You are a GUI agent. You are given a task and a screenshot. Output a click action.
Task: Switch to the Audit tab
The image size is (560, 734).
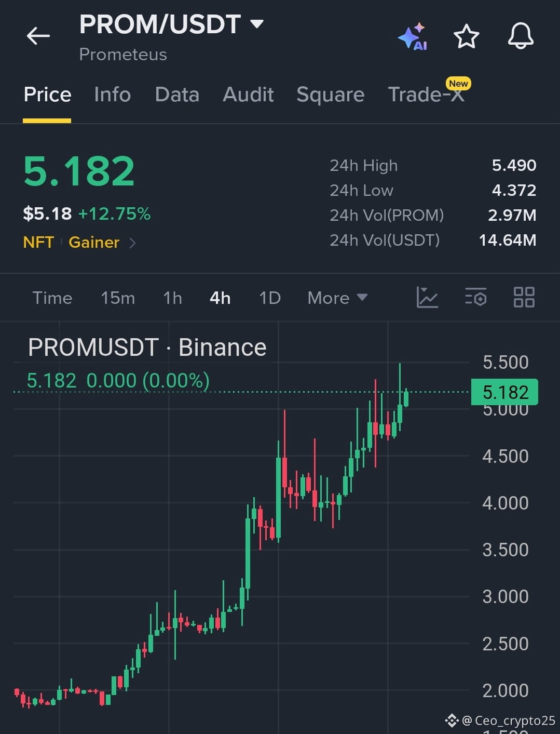(x=248, y=95)
